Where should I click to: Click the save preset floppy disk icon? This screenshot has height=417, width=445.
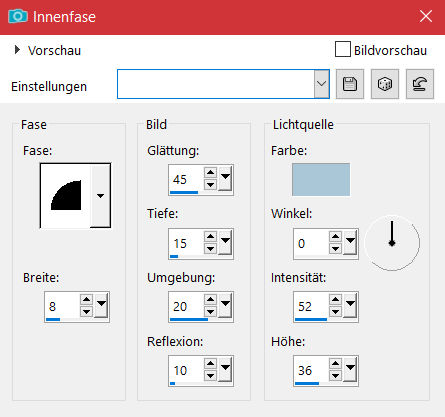point(350,84)
